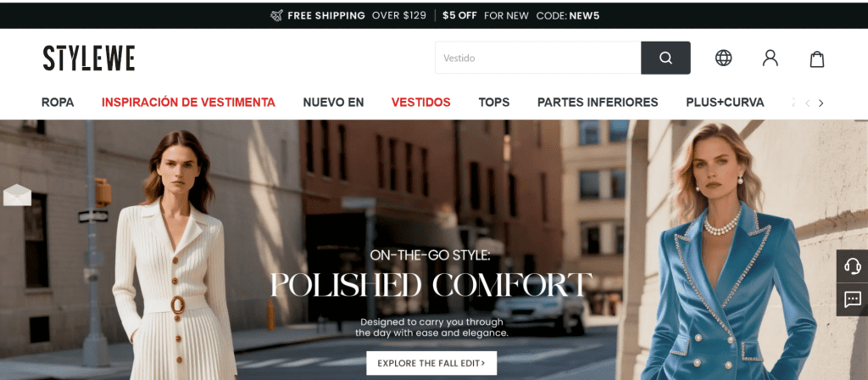Image resolution: width=868 pixels, height=380 pixels.
Task: Click the STYLEWE logo
Action: [88, 59]
